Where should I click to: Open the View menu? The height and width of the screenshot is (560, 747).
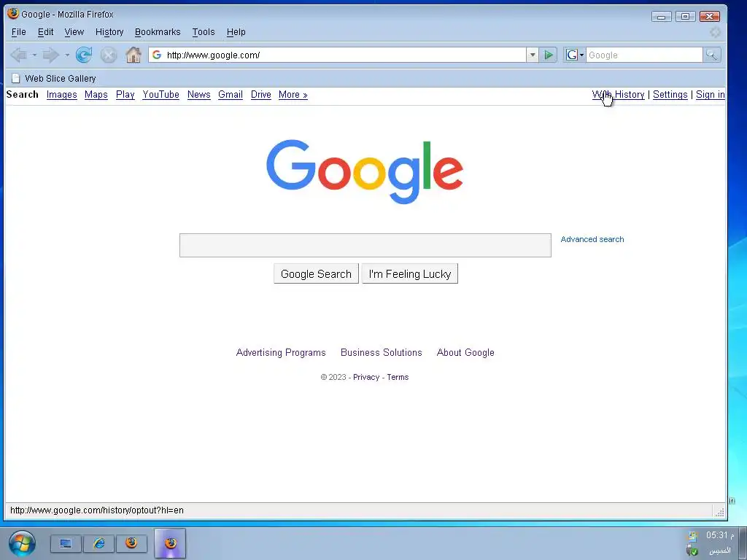[x=74, y=32]
